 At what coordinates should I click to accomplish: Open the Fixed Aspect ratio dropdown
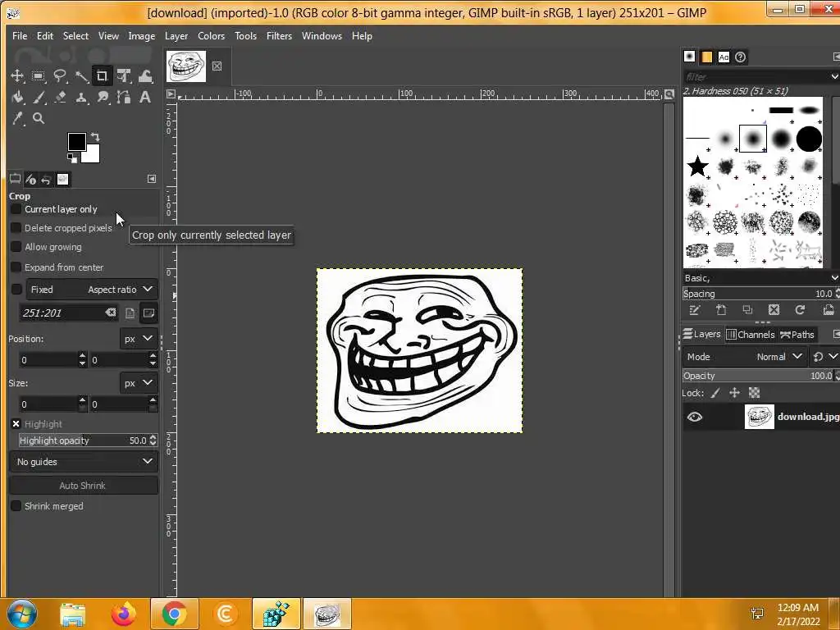coord(92,290)
